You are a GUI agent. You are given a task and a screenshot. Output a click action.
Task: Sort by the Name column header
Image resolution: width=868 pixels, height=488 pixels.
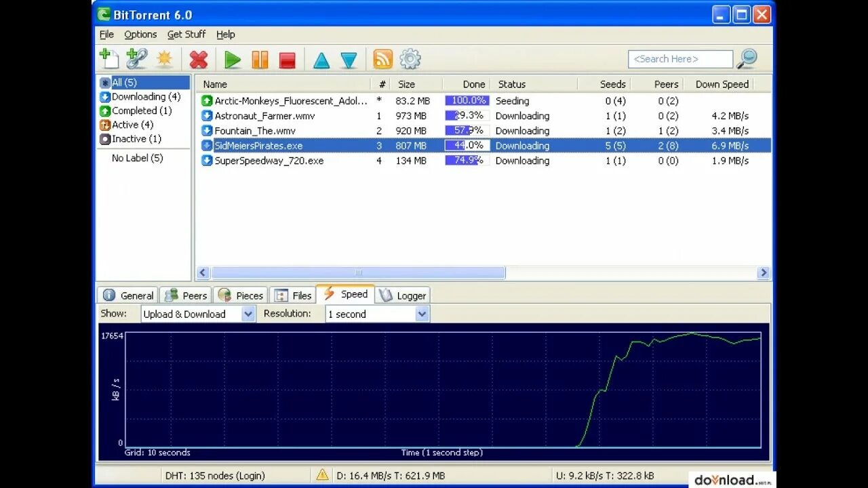click(x=283, y=84)
